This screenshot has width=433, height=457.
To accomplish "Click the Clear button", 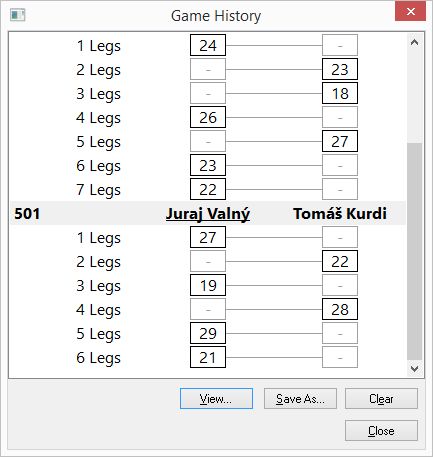I will pos(381,399).
